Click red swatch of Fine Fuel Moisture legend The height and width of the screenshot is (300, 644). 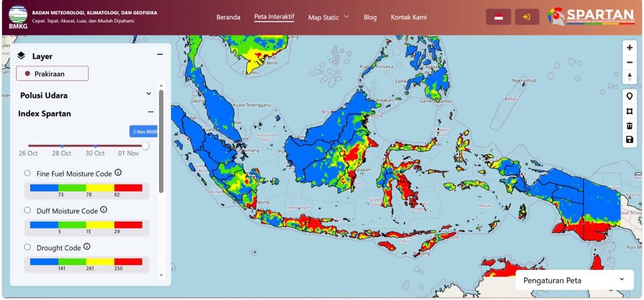click(x=128, y=188)
